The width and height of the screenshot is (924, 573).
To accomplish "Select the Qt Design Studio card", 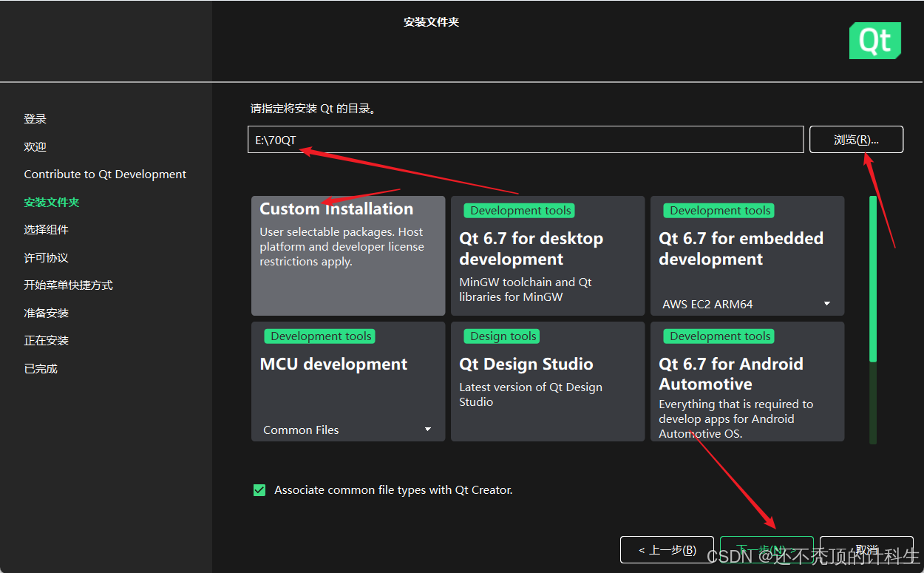I will 548,382.
